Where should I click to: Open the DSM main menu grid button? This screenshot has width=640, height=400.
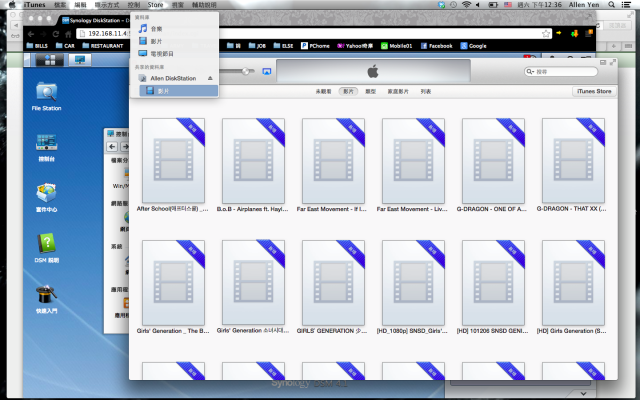pyautogui.click(x=50, y=60)
